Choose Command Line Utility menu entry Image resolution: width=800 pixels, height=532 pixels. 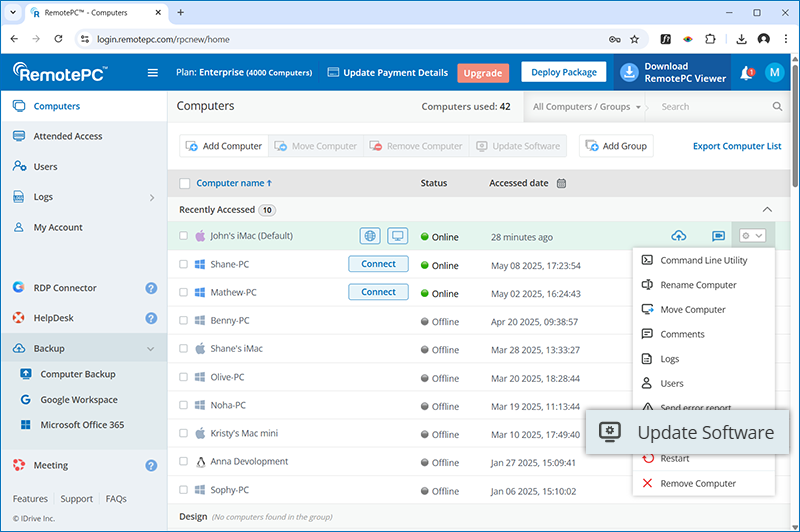(x=702, y=260)
